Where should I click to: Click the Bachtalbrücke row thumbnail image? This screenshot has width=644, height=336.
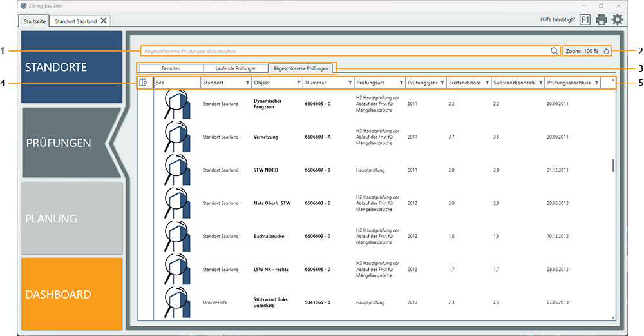coord(177,236)
